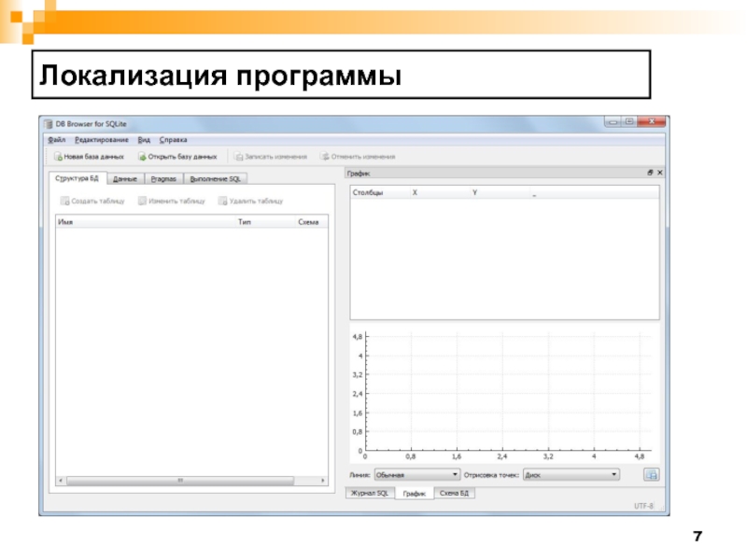Undock the График panel with float button
The image size is (747, 560).
tap(650, 174)
